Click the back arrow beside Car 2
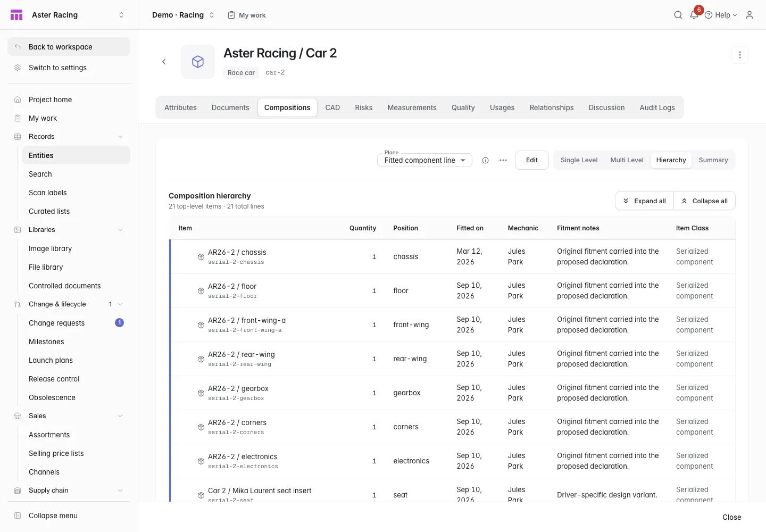Image resolution: width=766 pixels, height=532 pixels. coord(164,62)
